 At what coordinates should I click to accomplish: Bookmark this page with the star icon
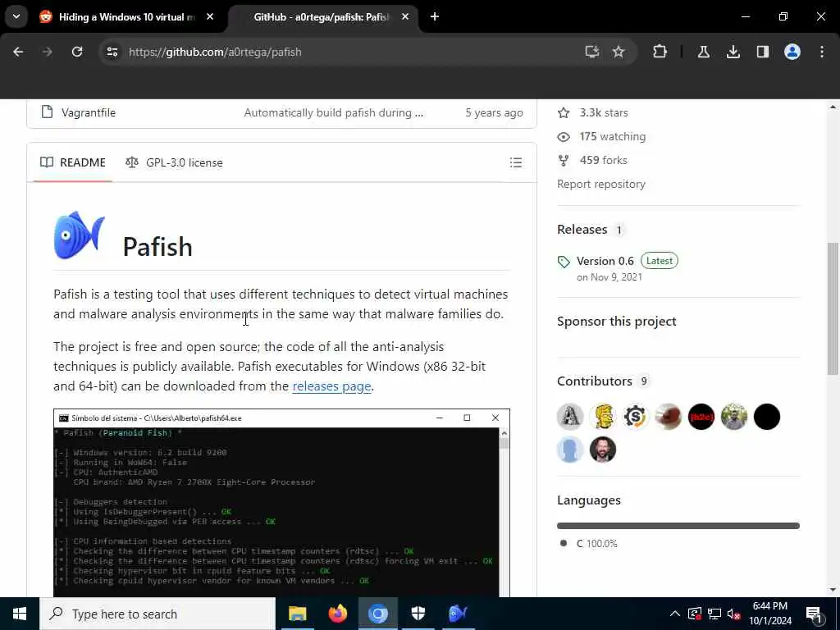click(x=619, y=52)
